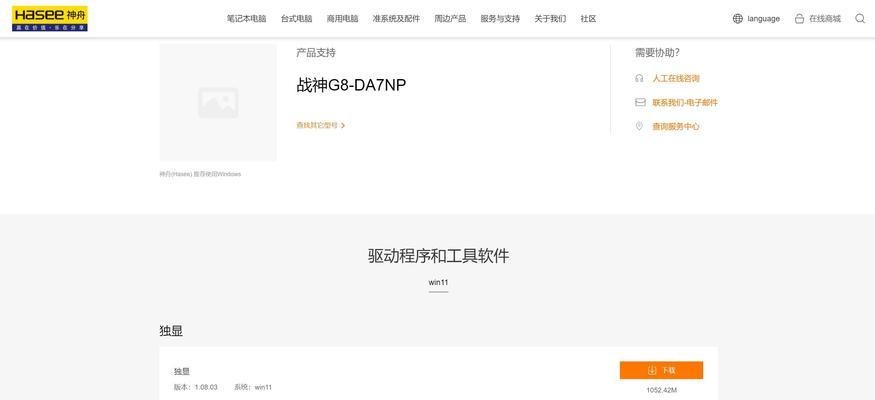Screen dimensions: 875x400
Task: Click the product image placeholder thumbnail
Action: point(218,103)
